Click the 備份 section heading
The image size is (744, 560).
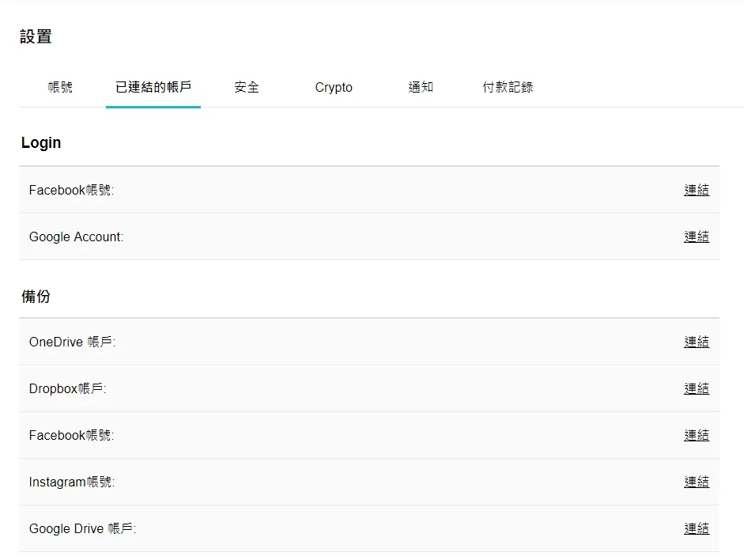36,297
